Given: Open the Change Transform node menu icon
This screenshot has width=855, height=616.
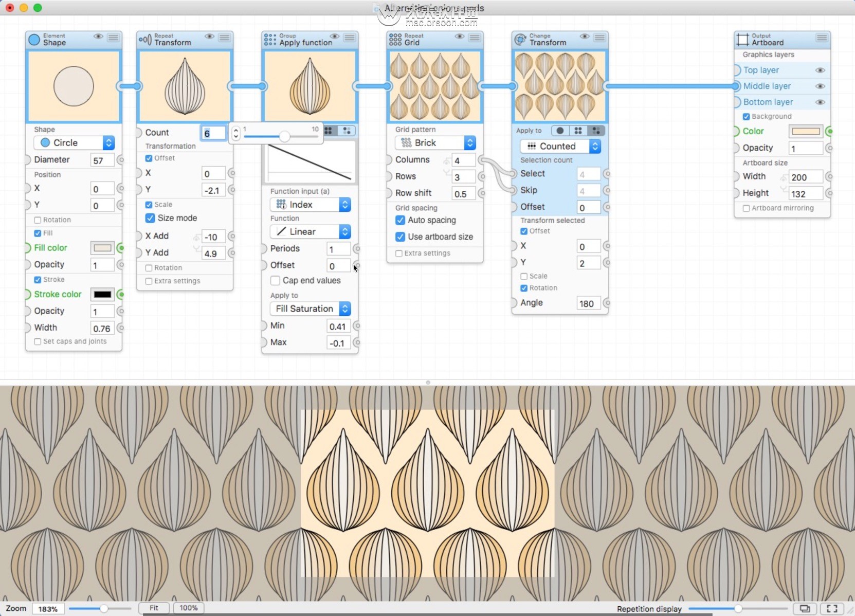Looking at the screenshot, I should [599, 37].
